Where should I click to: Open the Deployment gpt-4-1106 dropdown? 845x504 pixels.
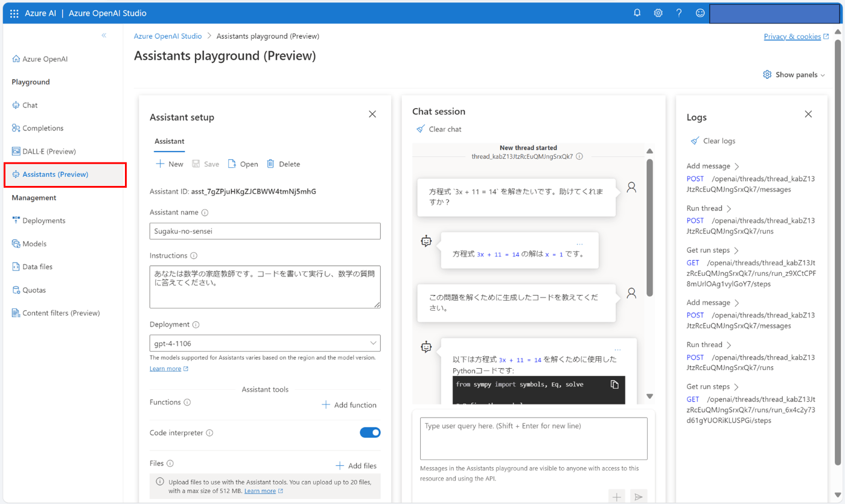[265, 343]
